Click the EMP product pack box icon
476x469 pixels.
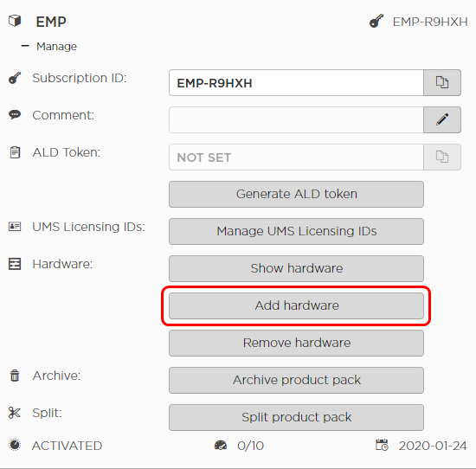(x=15, y=21)
